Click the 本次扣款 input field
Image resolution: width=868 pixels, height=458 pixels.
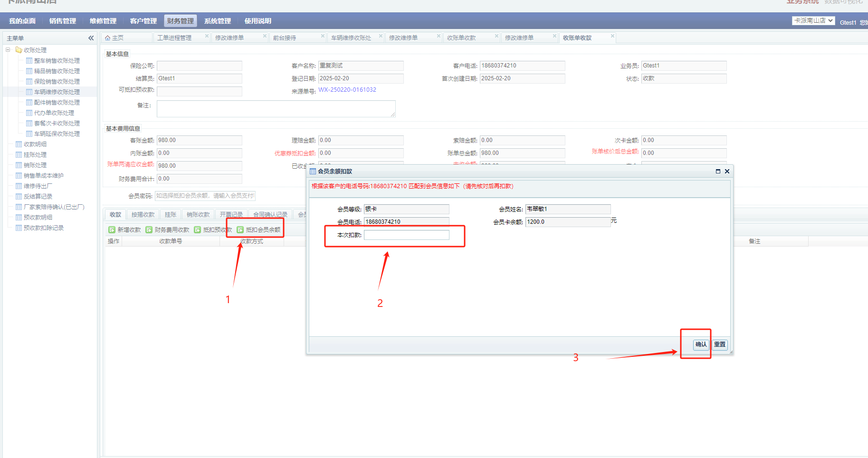407,235
